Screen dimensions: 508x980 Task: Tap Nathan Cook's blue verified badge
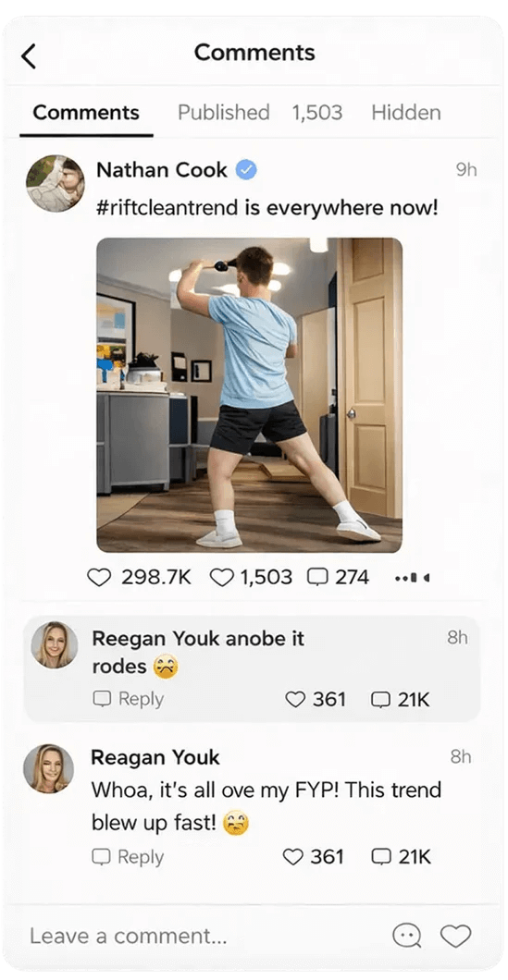[x=246, y=169]
